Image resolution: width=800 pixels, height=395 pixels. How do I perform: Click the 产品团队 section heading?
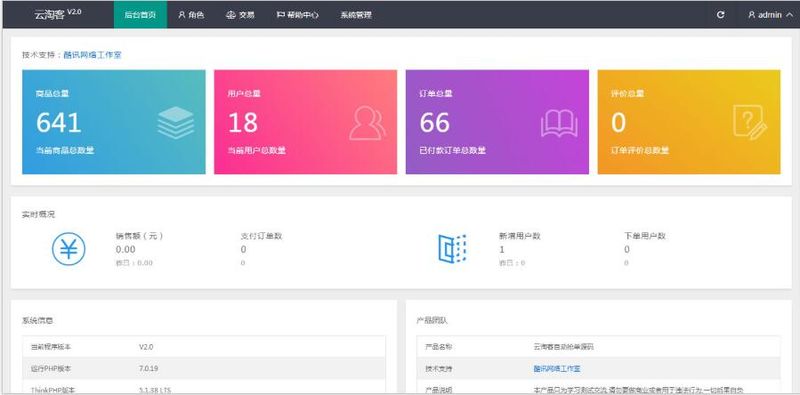432,321
